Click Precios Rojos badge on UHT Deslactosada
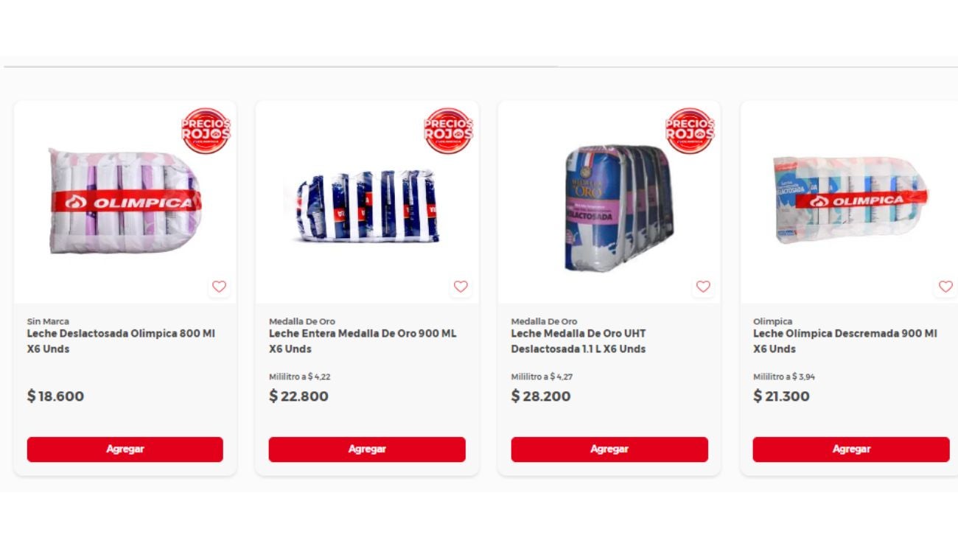This screenshot has height=560, width=958. pyautogui.click(x=690, y=131)
